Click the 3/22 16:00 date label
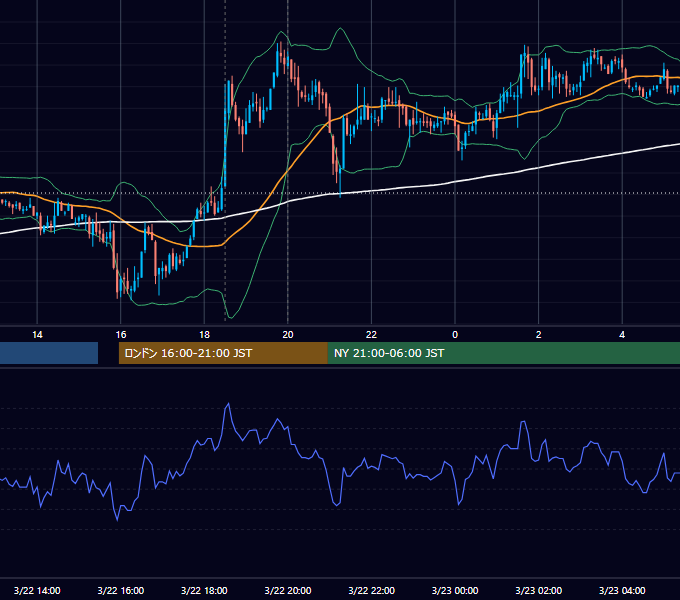Screen dimensions: 680x600 121,590
